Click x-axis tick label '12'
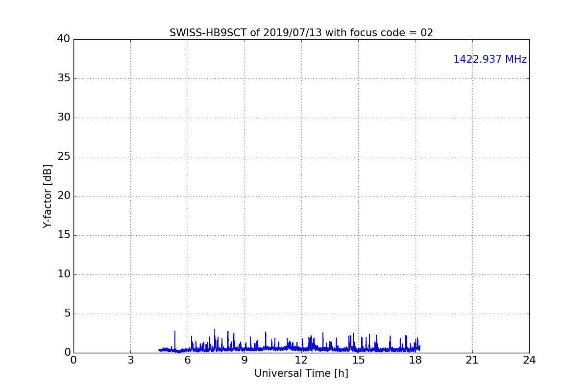Viewport: 588px width, 392px height. click(301, 360)
